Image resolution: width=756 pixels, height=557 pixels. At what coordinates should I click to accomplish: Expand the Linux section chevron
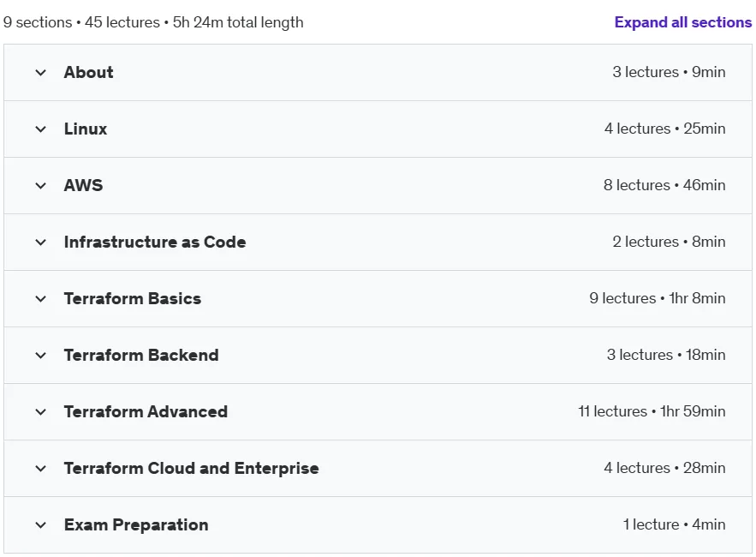(x=41, y=129)
